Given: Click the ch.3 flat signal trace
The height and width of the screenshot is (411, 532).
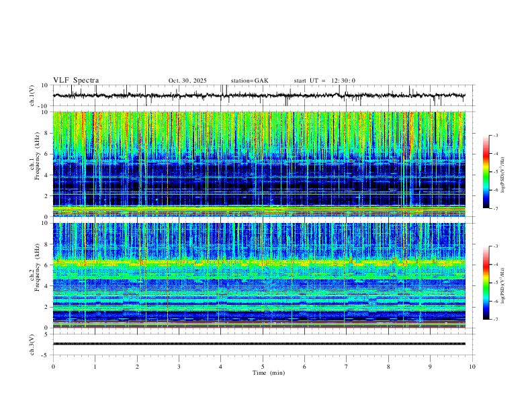Looking at the screenshot, I should [259, 344].
